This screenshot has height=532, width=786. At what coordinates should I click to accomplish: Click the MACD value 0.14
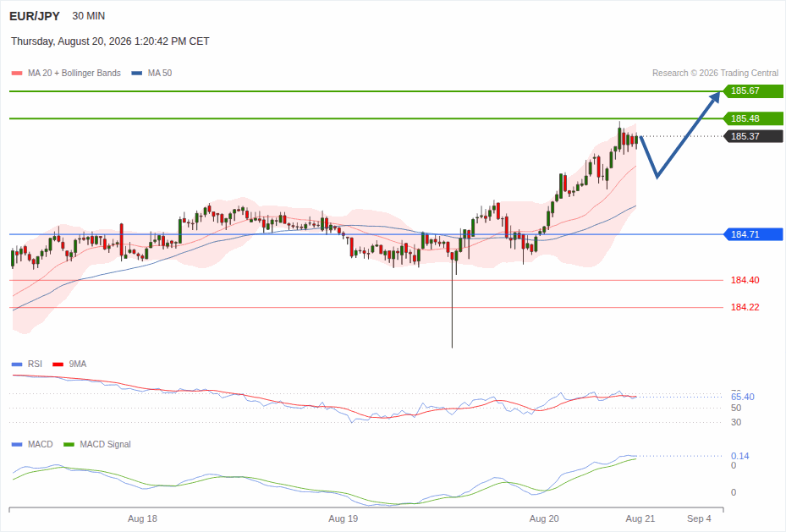point(739,456)
